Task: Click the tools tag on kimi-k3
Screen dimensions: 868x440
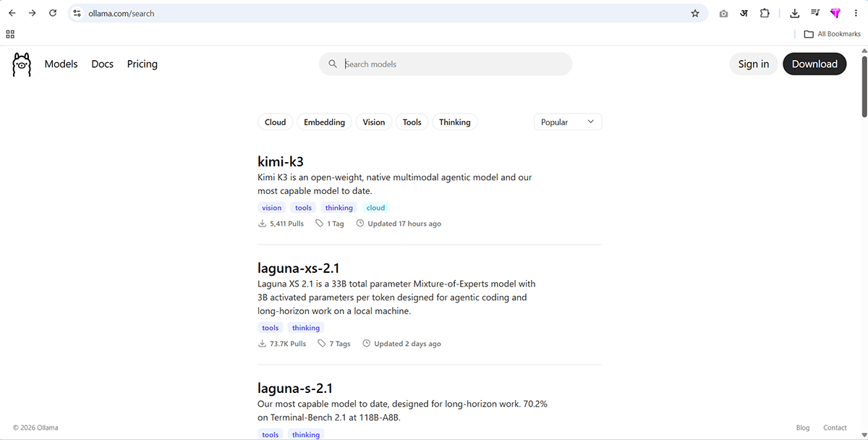Action: click(304, 208)
